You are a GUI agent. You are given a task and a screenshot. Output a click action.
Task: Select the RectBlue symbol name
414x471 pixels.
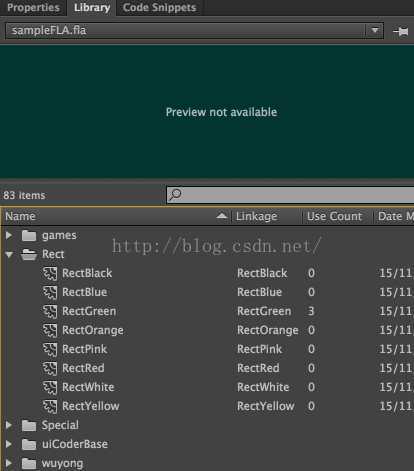click(x=85, y=292)
